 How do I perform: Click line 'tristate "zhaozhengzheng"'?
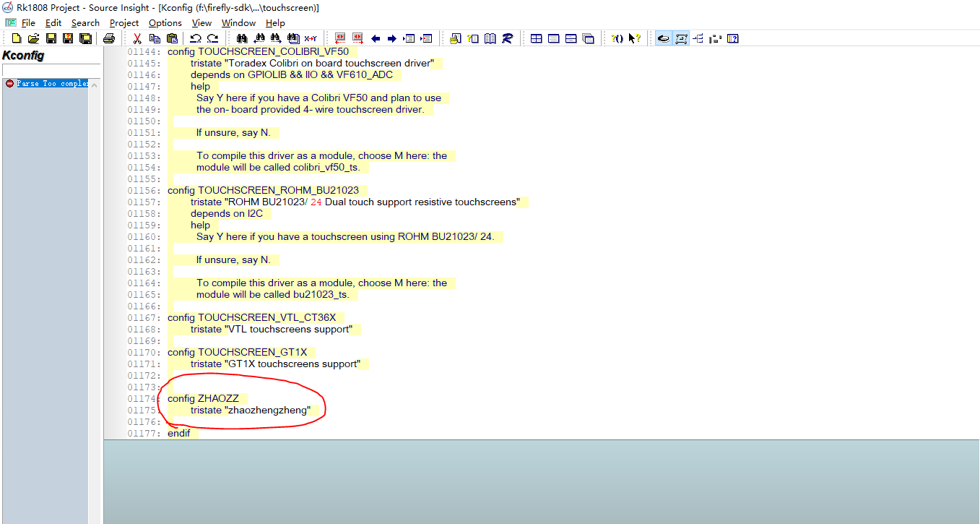(251, 411)
